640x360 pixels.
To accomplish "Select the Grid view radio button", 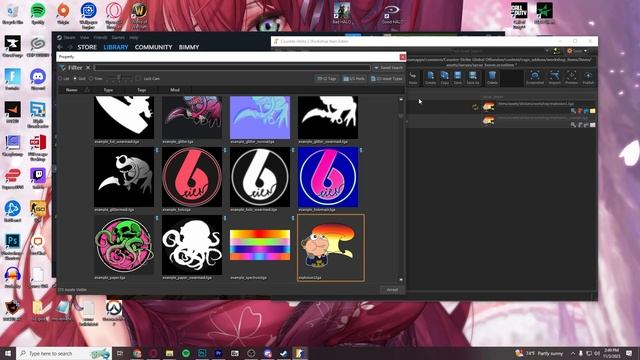I will click(x=75, y=78).
